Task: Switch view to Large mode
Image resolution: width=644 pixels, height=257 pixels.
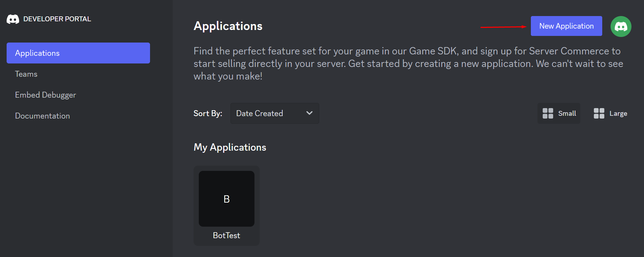Action: tap(610, 113)
